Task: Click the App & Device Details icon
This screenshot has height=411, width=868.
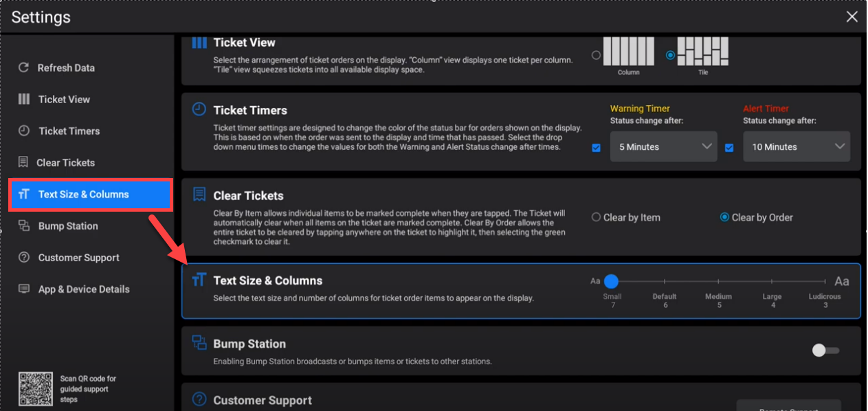Action: [23, 289]
